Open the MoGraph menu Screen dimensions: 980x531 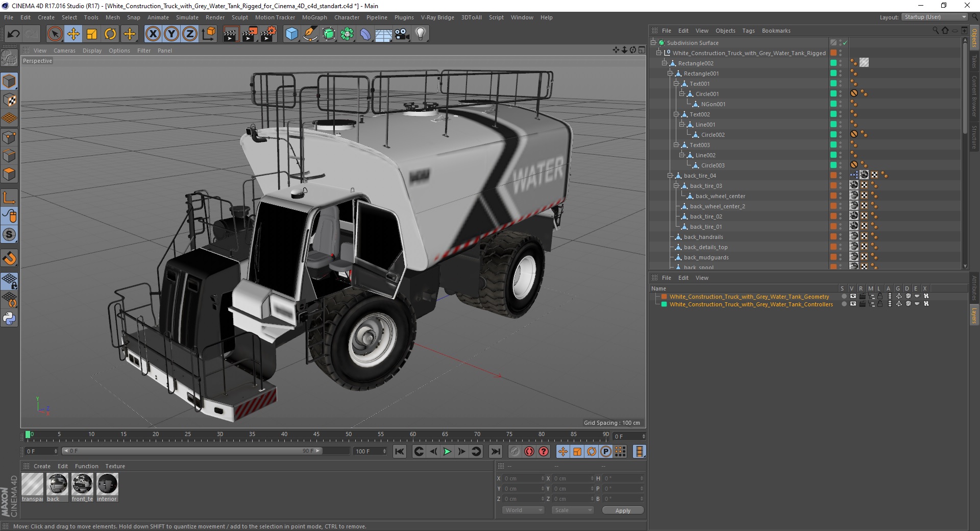(314, 17)
